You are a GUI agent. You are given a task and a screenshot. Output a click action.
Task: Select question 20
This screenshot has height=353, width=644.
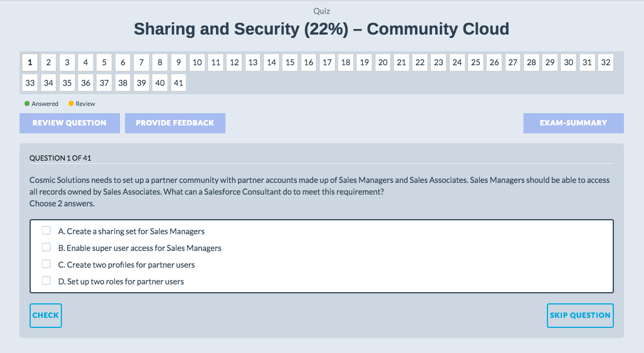click(x=383, y=62)
